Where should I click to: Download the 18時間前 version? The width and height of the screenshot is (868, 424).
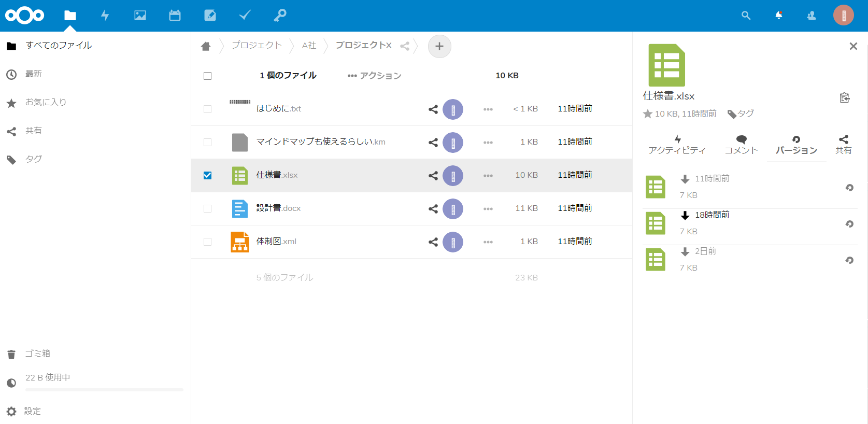coord(685,215)
